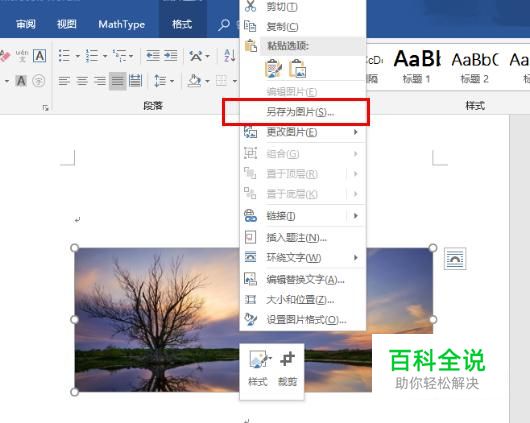
Task: Expand the shading color dropdown arrow
Action: 207,81
